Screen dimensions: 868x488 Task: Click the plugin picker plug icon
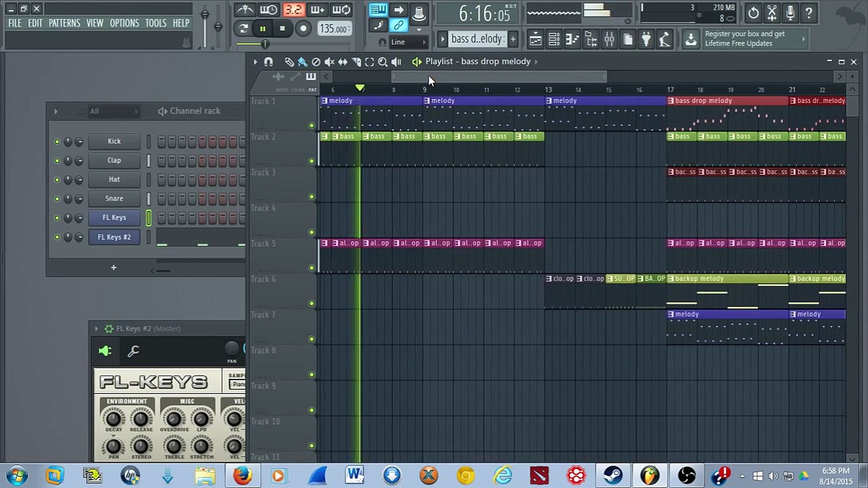(646, 39)
